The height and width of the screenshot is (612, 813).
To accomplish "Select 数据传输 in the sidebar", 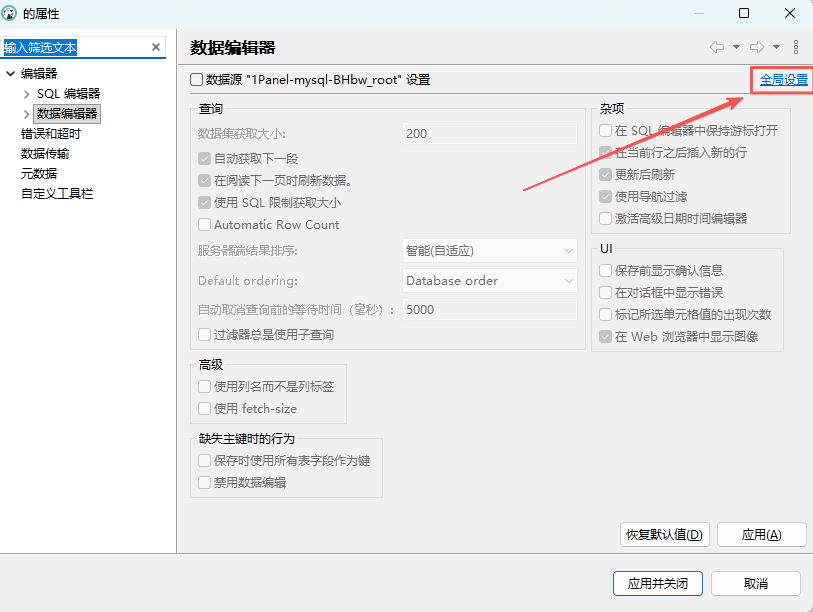I will (45, 153).
